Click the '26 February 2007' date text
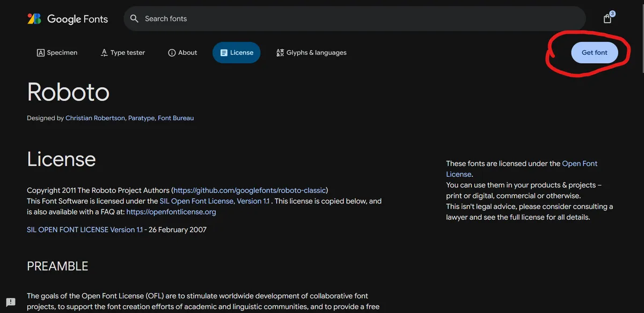 tap(178, 229)
